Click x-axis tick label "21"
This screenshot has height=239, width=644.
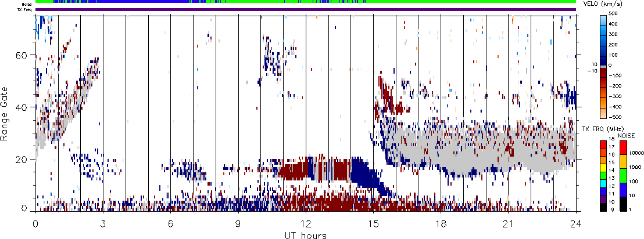click(x=509, y=224)
